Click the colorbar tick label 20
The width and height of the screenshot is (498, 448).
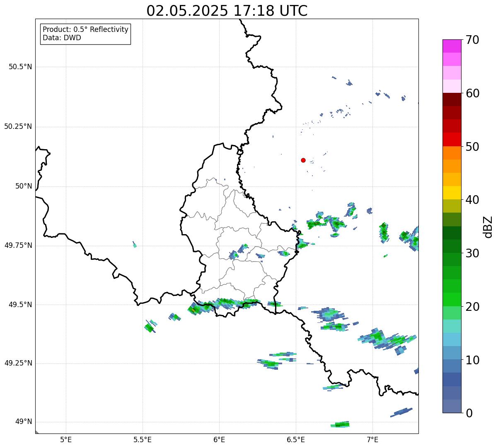click(472, 307)
